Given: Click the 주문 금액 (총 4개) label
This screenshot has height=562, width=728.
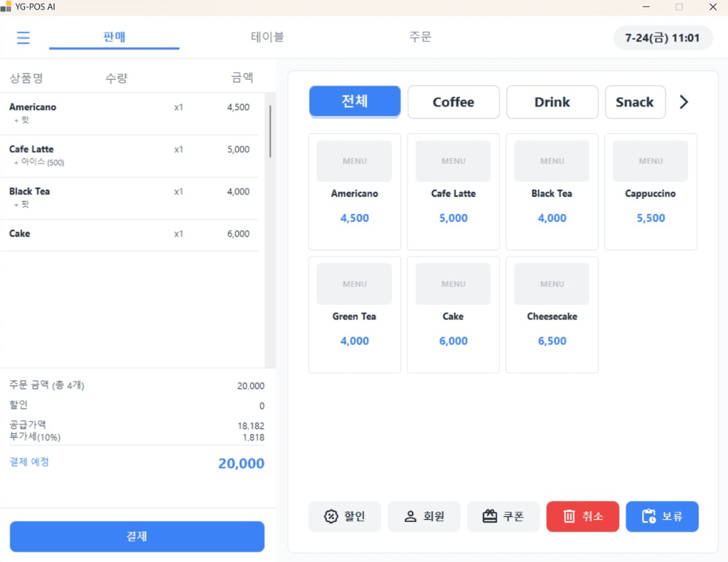Looking at the screenshot, I should click(x=47, y=384).
